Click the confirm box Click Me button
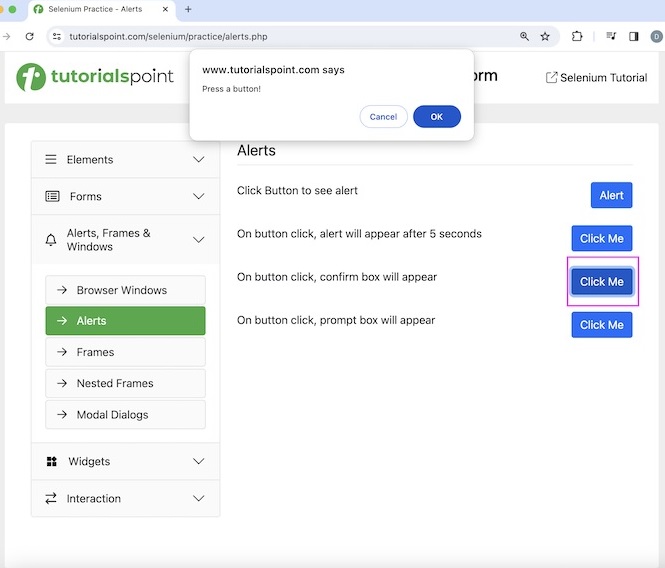665x568 pixels. tap(602, 282)
